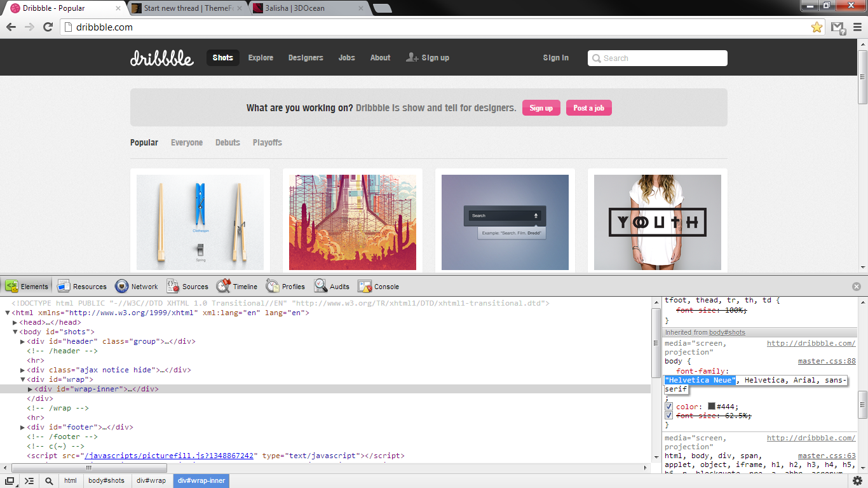Click the magnifier select-element icon
868x488 pixels.
coord(49,481)
